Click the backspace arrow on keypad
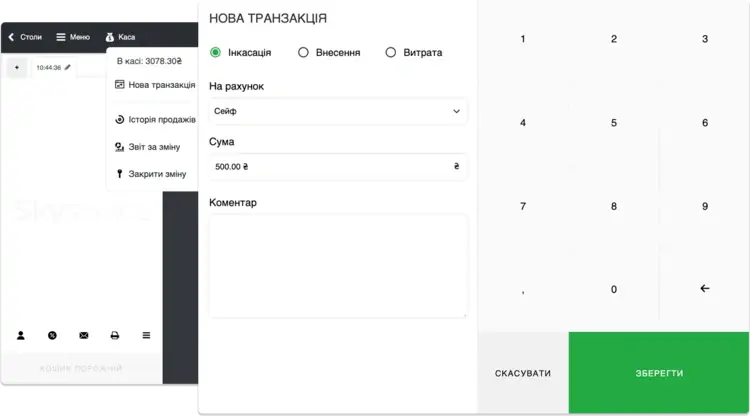Image resolution: width=750 pixels, height=416 pixels. (705, 288)
